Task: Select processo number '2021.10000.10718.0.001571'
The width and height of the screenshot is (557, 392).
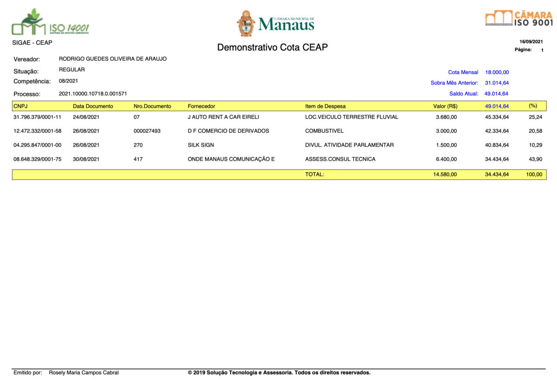Action: coord(93,93)
